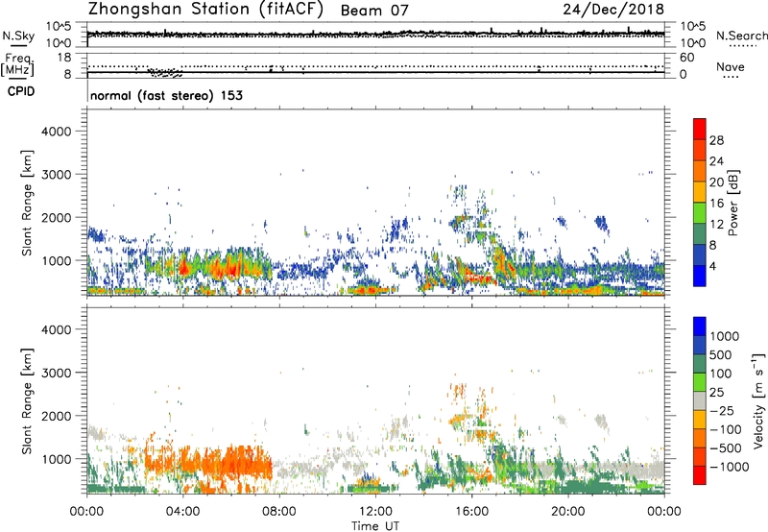Click the orange 20–24 dB power colorbar segment
The width and height of the screenshot is (768, 532).
tap(700, 171)
